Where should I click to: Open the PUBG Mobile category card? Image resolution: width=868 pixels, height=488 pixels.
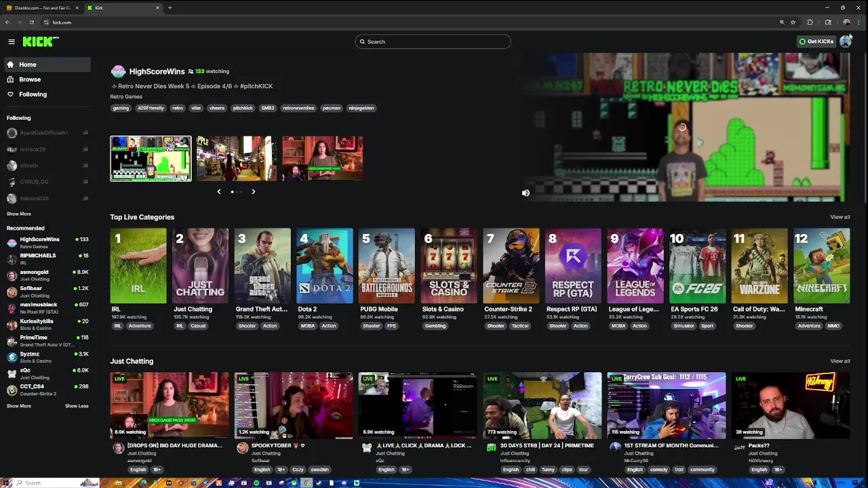click(387, 266)
